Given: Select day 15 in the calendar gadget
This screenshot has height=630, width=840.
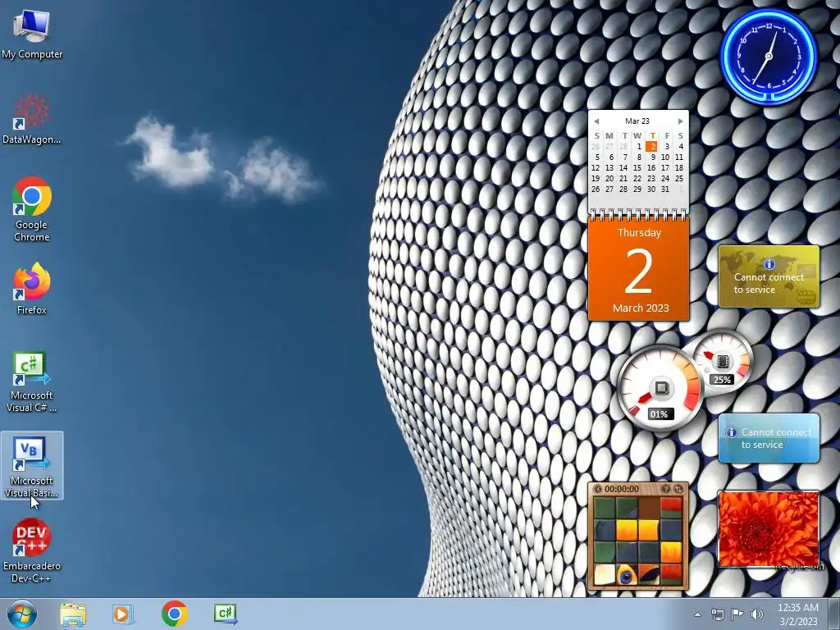Looking at the screenshot, I should (637, 167).
